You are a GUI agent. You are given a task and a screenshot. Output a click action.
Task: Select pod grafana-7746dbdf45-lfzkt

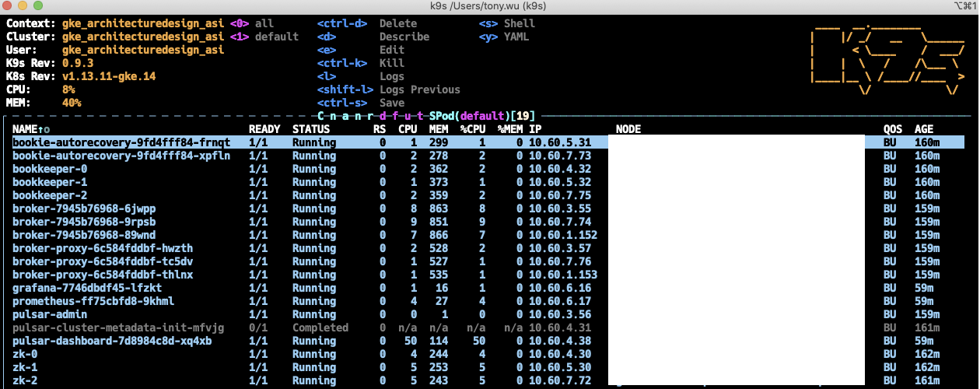coord(488,288)
